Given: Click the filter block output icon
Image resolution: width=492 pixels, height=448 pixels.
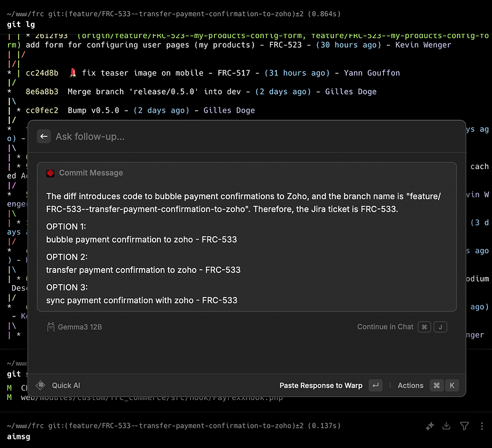Looking at the screenshot, I should 464,426.
